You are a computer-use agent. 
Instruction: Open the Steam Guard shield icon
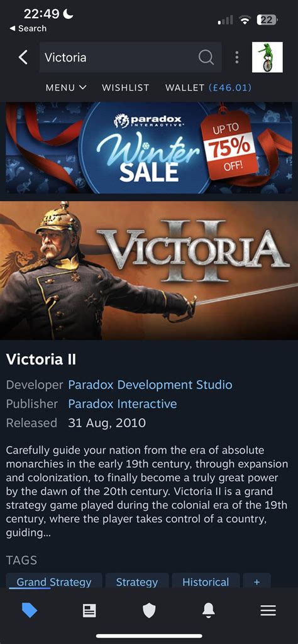click(149, 611)
